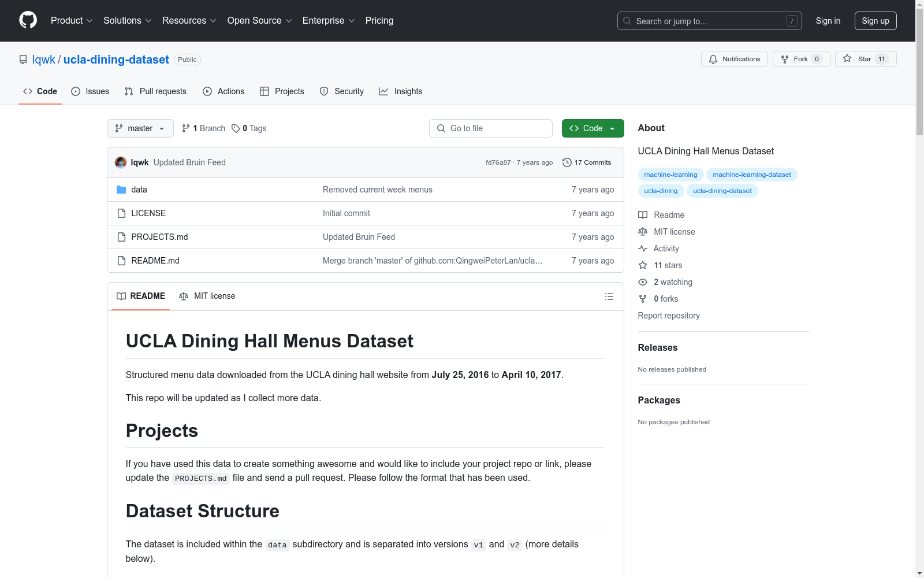Click the magnifier icon in Go to file
Screen dimensions: 924x578
coord(441,128)
